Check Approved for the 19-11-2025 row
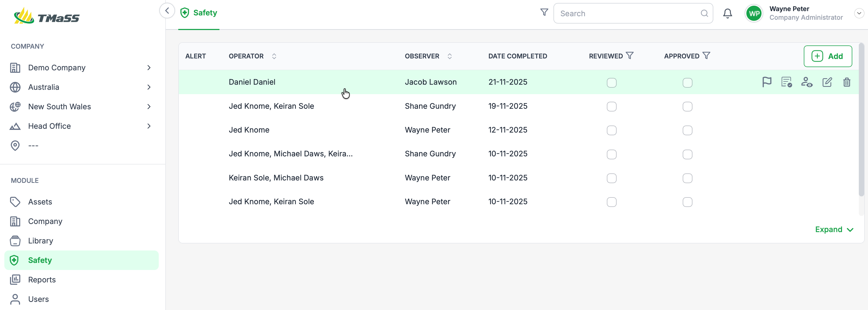 687,107
